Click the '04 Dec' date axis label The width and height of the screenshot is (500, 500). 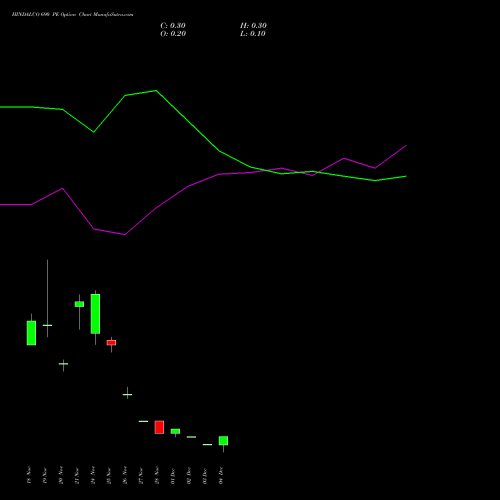coord(221,475)
